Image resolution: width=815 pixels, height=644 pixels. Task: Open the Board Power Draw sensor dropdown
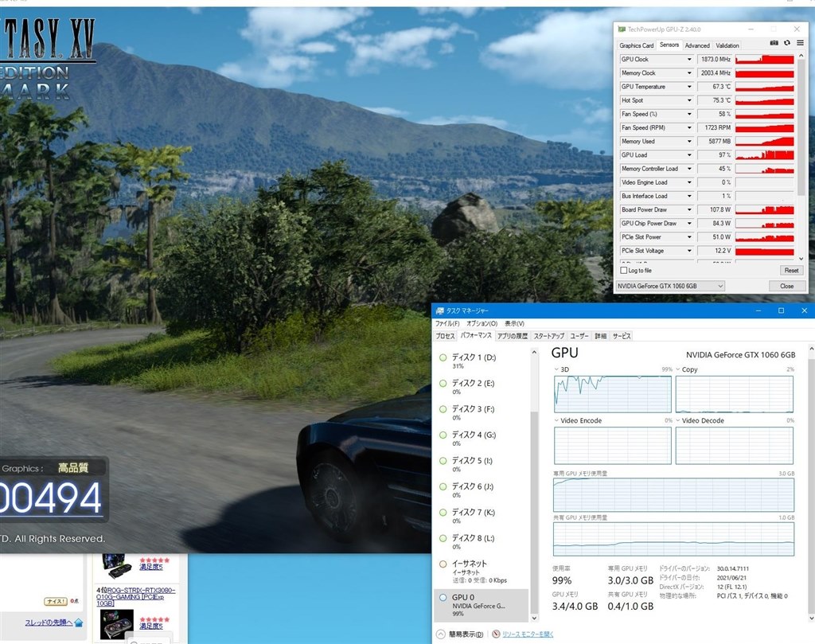[x=689, y=210]
